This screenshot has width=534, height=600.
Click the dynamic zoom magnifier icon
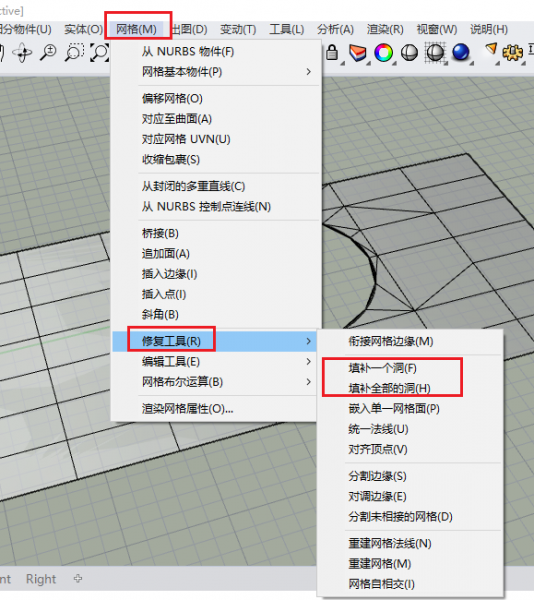pyautogui.click(x=48, y=52)
